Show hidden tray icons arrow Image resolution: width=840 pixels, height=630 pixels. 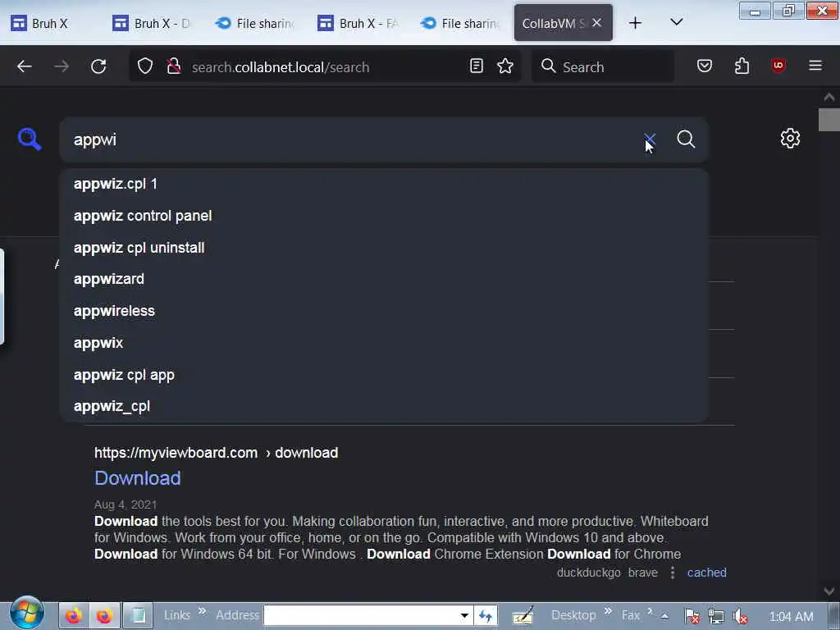point(664,616)
